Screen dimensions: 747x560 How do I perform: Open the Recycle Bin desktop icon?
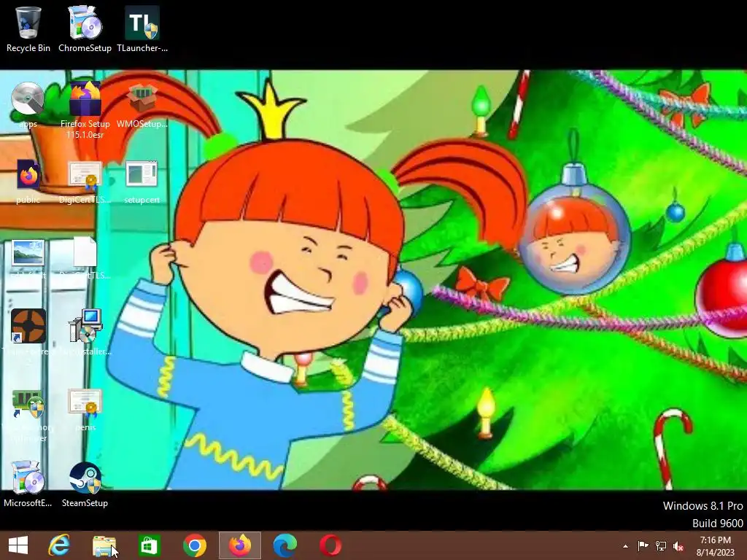click(x=28, y=29)
